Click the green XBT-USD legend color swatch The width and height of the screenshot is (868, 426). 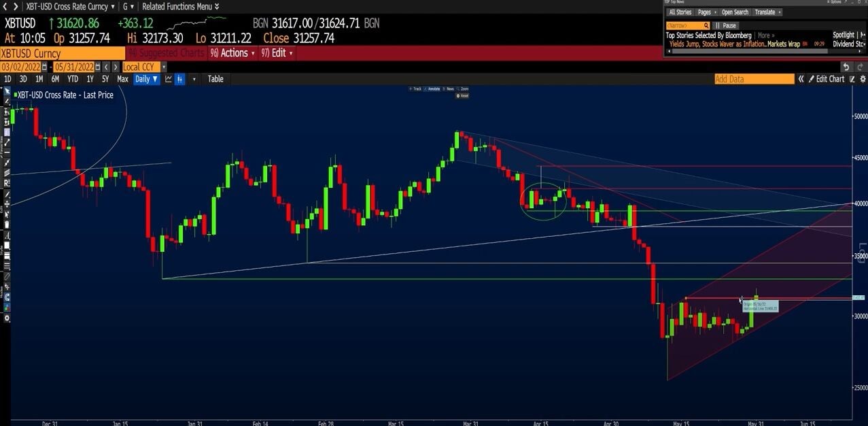coord(14,95)
